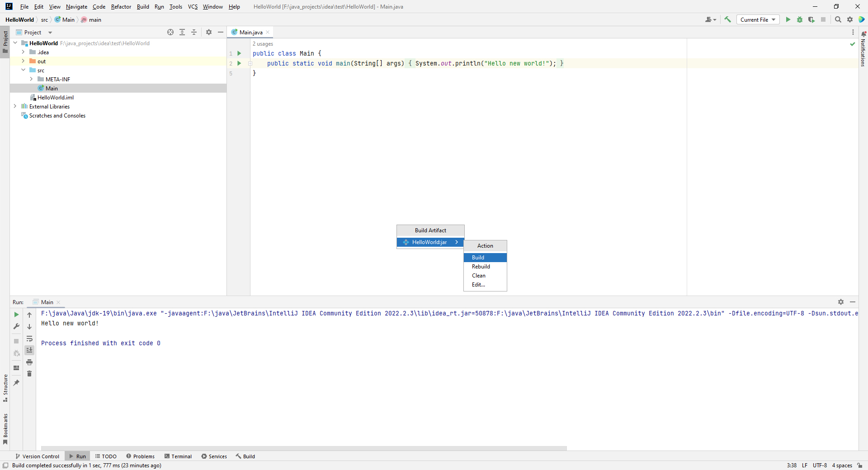Open the Navigate menu
This screenshot has height=470, width=868.
click(x=76, y=7)
